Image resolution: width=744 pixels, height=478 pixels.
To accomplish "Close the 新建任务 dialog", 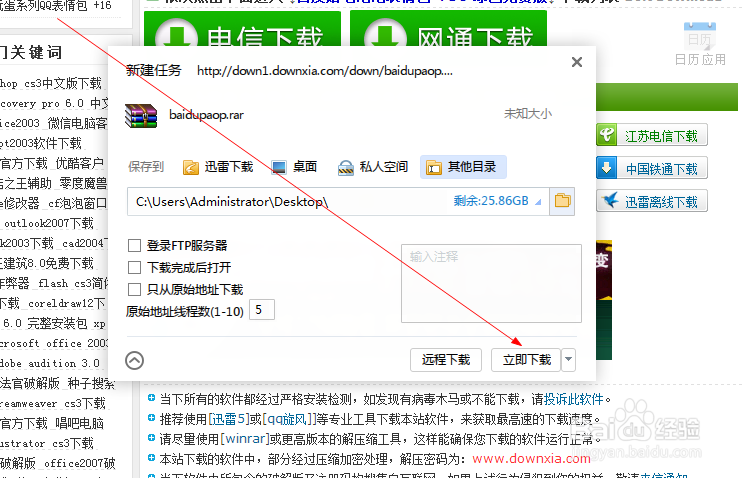I will tap(577, 62).
